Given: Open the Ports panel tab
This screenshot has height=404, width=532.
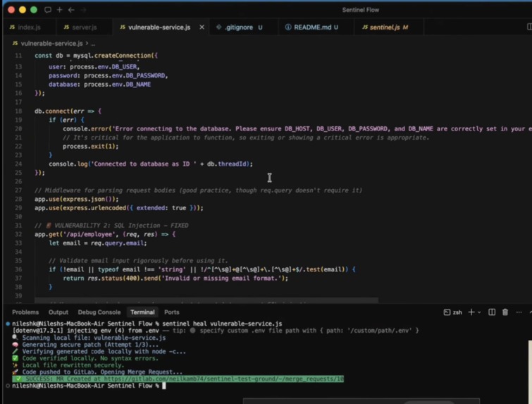Looking at the screenshot, I should point(172,312).
